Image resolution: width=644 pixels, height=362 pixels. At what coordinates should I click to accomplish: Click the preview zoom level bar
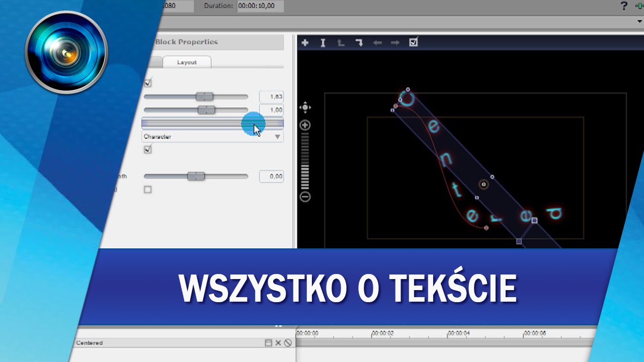(x=305, y=161)
